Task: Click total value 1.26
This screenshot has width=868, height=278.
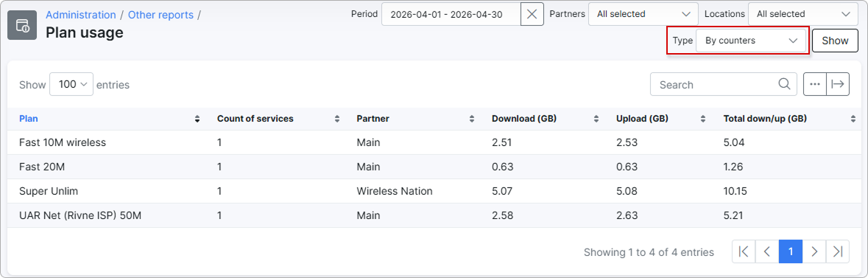Action: point(733,167)
